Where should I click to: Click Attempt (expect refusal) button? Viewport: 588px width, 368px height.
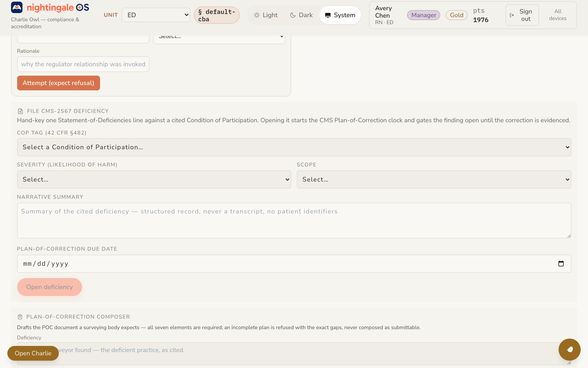(x=59, y=83)
